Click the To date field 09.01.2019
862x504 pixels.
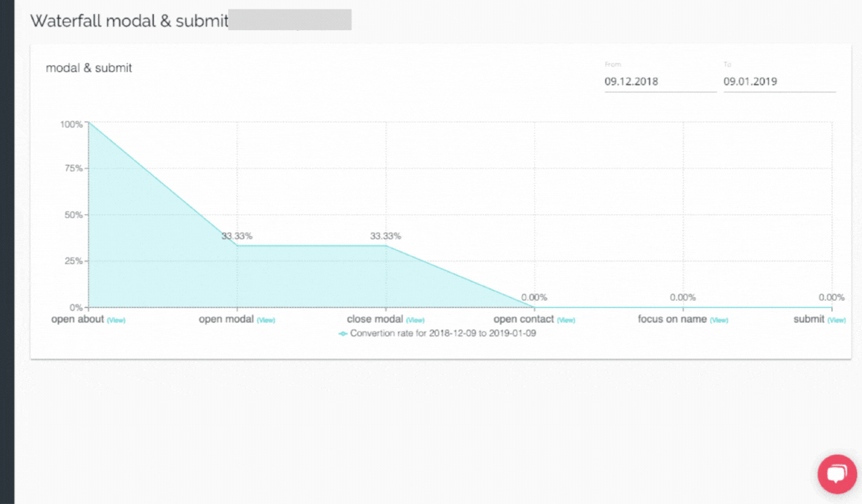[x=779, y=81]
